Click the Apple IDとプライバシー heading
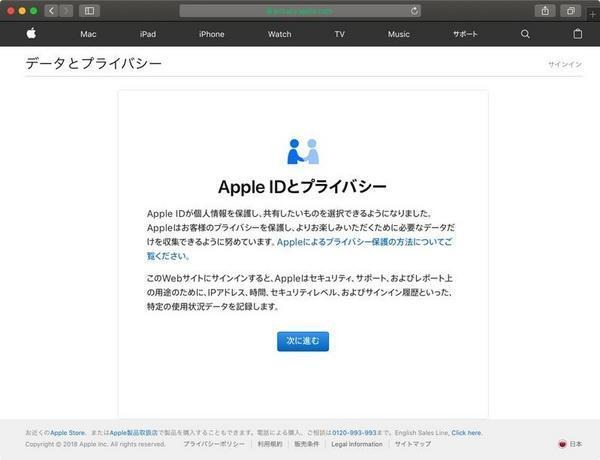This screenshot has height=460, width=600. point(302,187)
